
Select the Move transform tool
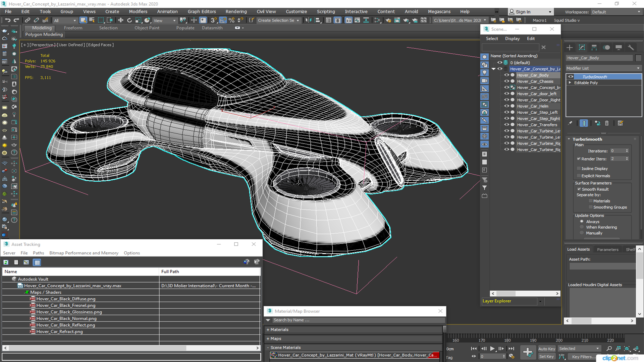[x=121, y=20]
